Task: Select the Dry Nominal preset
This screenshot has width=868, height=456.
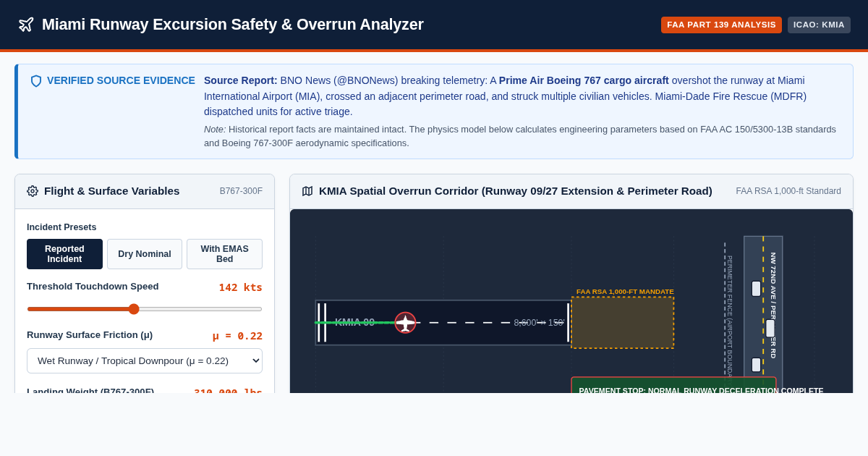Action: pyautogui.click(x=145, y=254)
